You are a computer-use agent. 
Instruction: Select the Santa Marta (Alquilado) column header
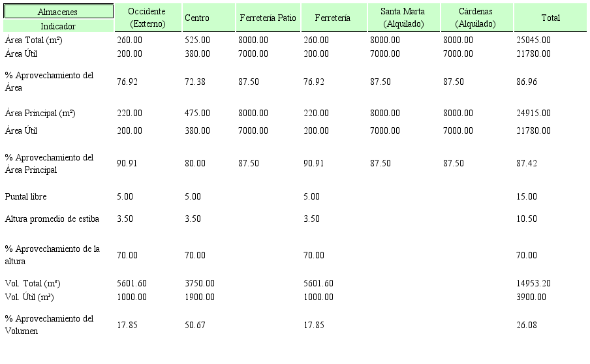[402, 18]
